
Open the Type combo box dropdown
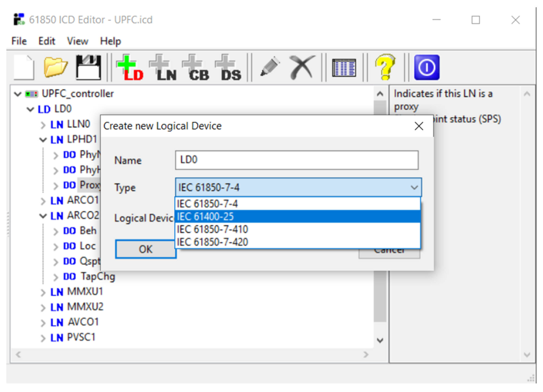point(414,187)
